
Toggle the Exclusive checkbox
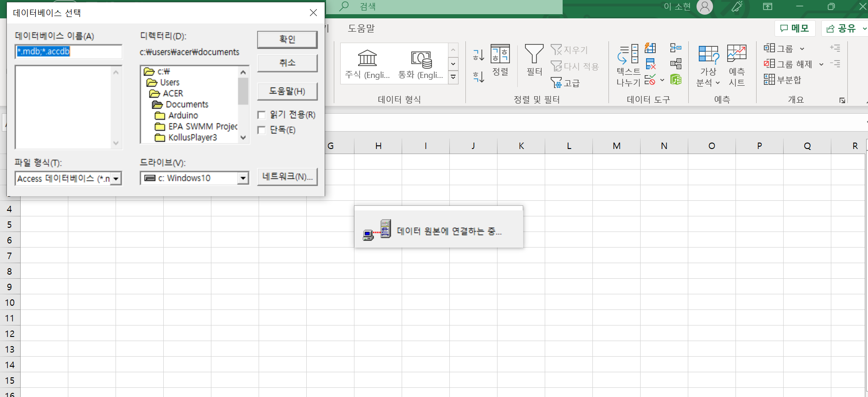click(x=262, y=130)
